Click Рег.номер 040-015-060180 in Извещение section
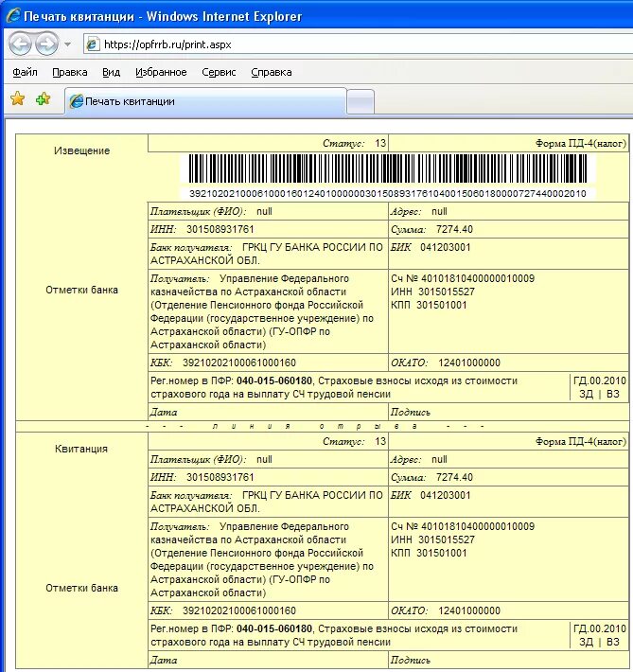633x672 pixels. [232, 381]
